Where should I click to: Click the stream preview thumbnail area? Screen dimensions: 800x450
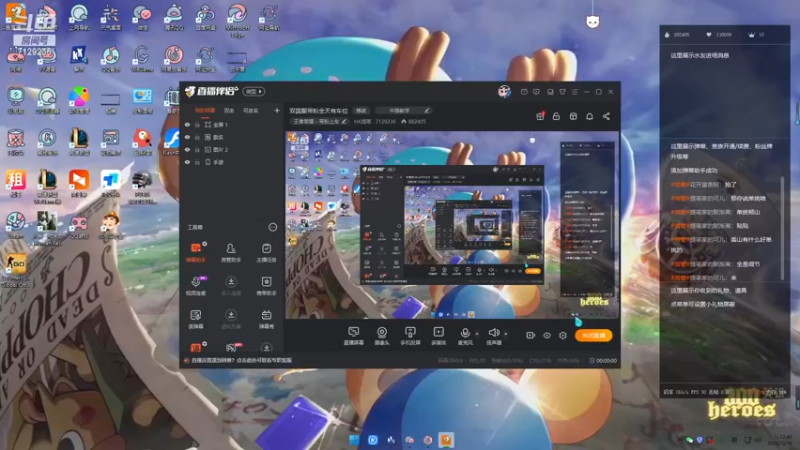pyautogui.click(x=452, y=225)
